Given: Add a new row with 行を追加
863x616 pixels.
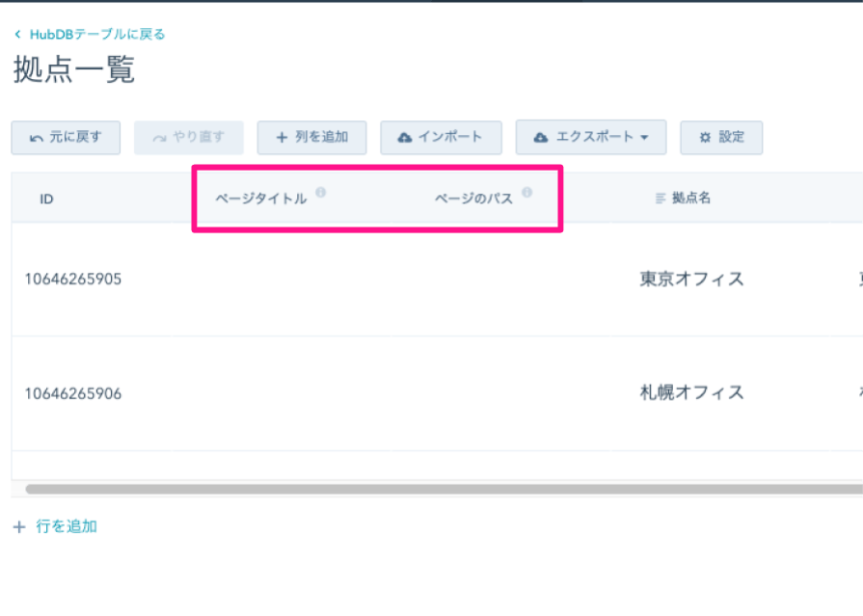Looking at the screenshot, I should 67,526.
